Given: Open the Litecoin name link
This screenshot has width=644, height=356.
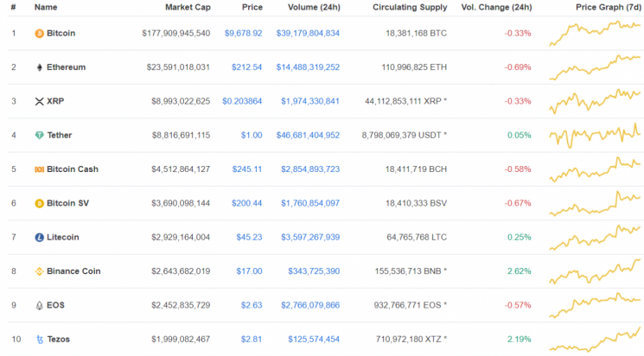Looking at the screenshot, I should click(62, 238).
